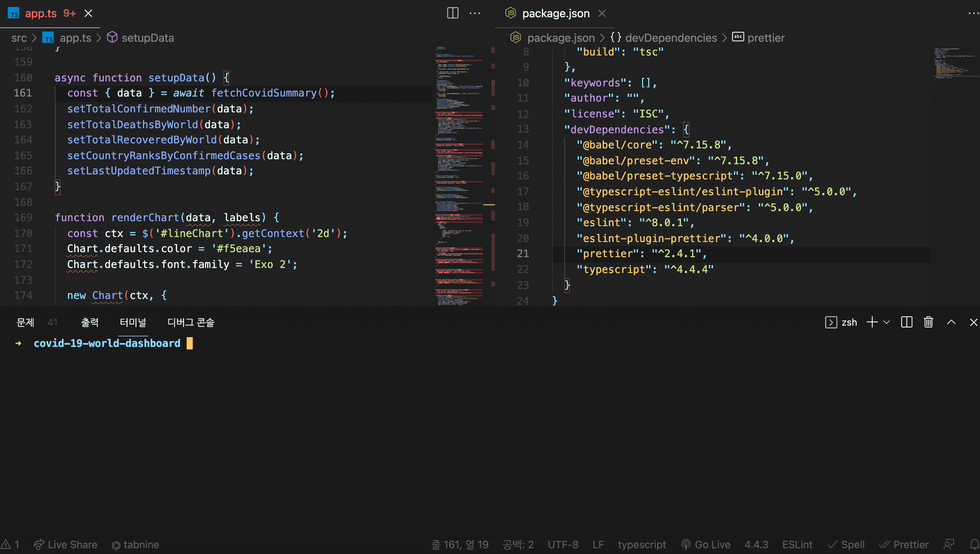980x554 pixels.
Task: Open more actions for the app.ts editor group
Action: click(475, 13)
